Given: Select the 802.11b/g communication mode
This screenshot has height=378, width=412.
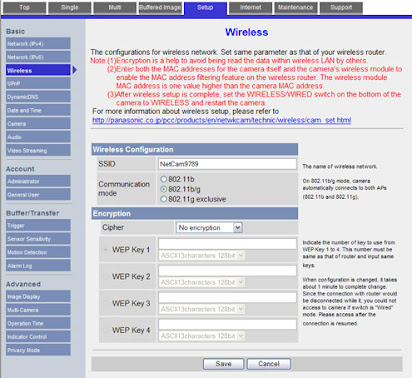Looking at the screenshot, I should (x=163, y=189).
